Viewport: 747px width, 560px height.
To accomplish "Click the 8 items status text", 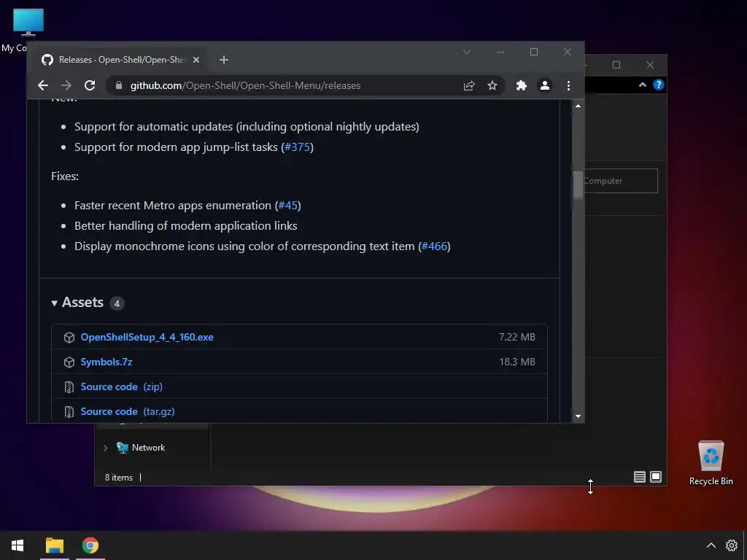I will 119,477.
